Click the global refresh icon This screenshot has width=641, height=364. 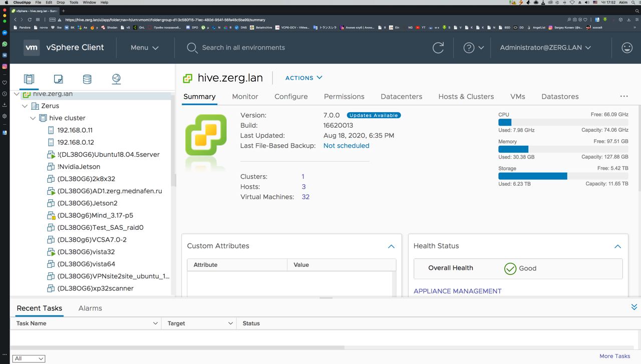click(438, 48)
